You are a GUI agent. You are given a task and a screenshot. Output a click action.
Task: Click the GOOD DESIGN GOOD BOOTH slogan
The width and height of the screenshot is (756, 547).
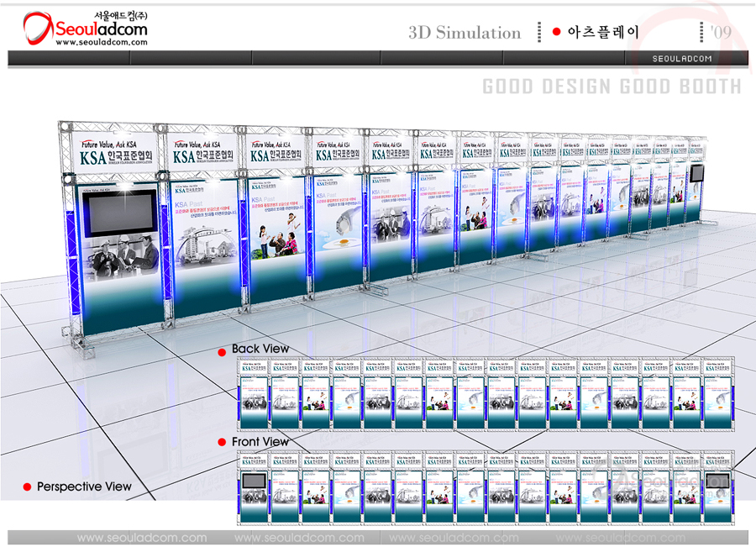[612, 87]
